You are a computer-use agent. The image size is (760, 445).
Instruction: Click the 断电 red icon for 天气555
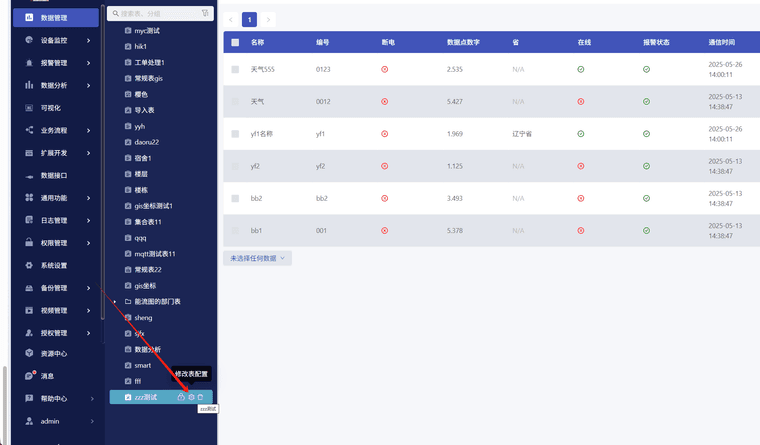click(x=384, y=69)
